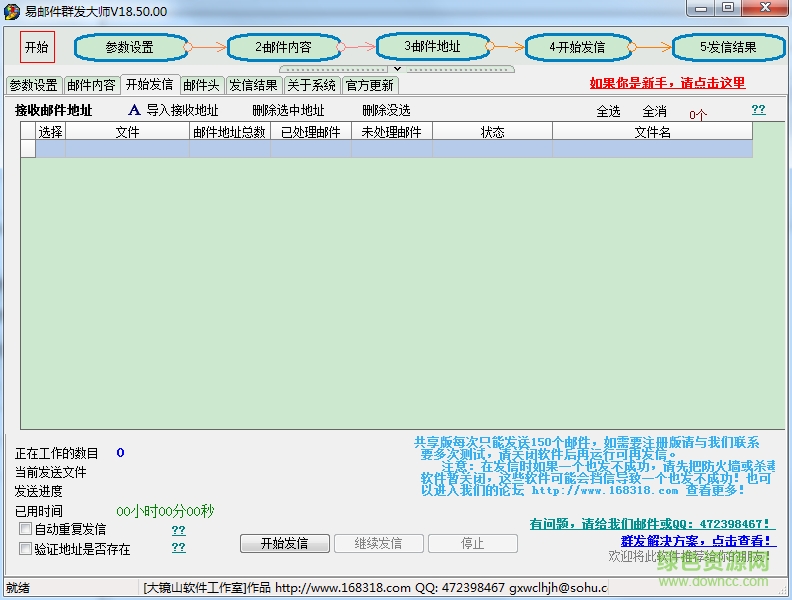Switch to the 邮件内容 tab
Viewport: 792px width, 600px height.
[91, 86]
